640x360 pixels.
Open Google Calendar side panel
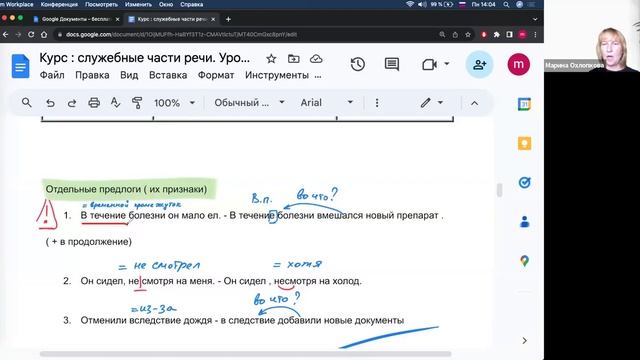click(x=524, y=104)
